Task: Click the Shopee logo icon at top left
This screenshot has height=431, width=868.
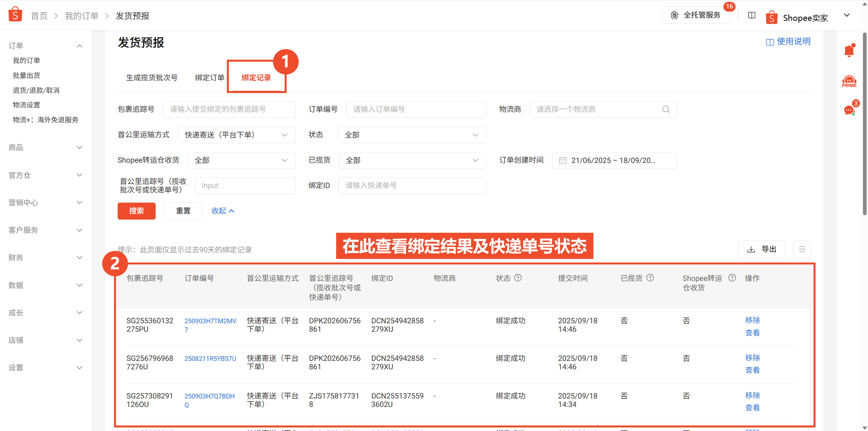Action: click(15, 14)
